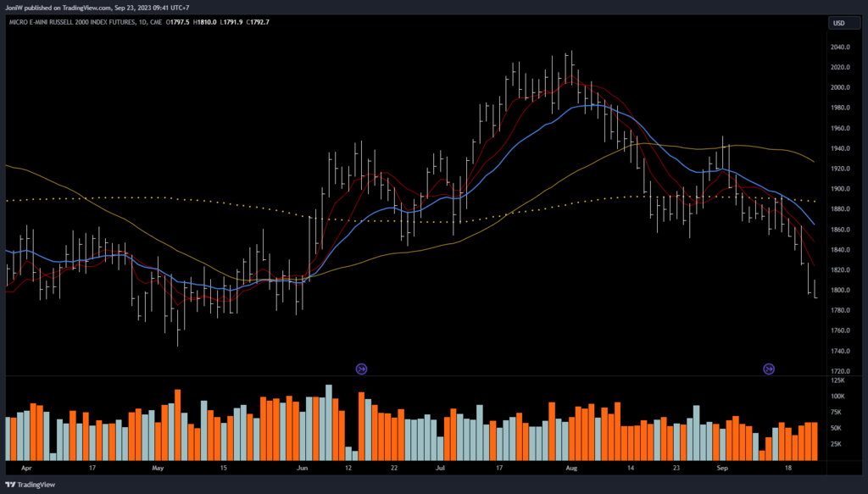Open the USD currency selector
The image size is (868, 494).
click(x=839, y=23)
